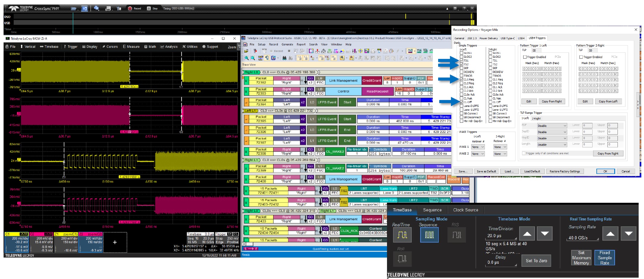
Task: Select Roll sampling mode icon
Action: click(402, 259)
